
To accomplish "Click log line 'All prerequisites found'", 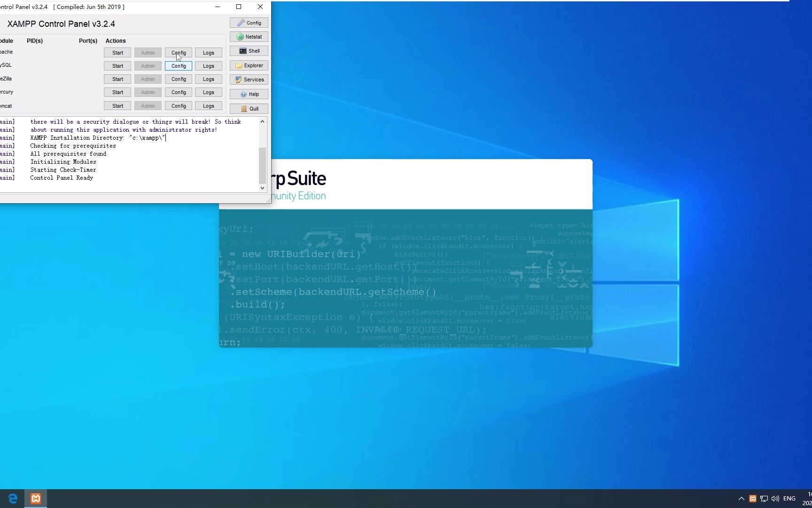I will coord(68,154).
